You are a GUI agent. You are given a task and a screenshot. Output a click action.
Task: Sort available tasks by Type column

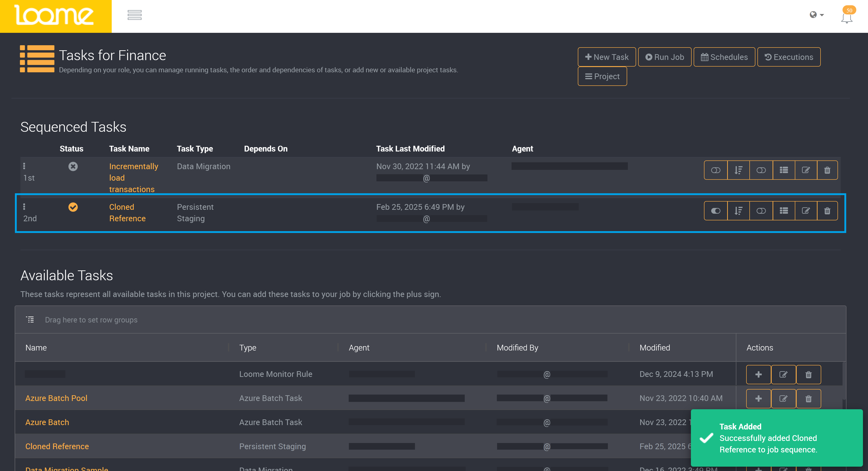point(248,348)
